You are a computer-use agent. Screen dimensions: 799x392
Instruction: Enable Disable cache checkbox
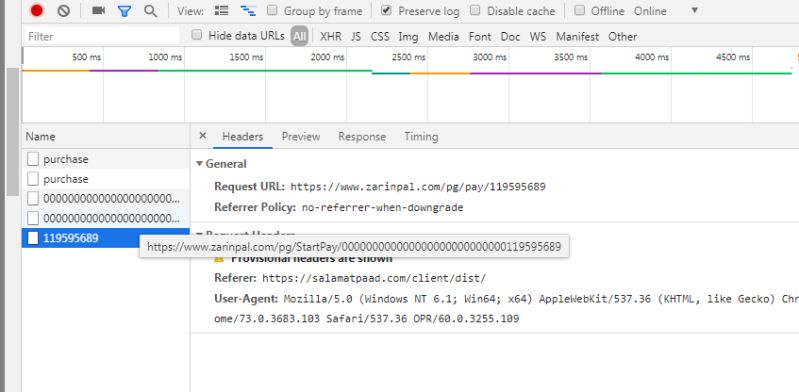click(x=475, y=10)
